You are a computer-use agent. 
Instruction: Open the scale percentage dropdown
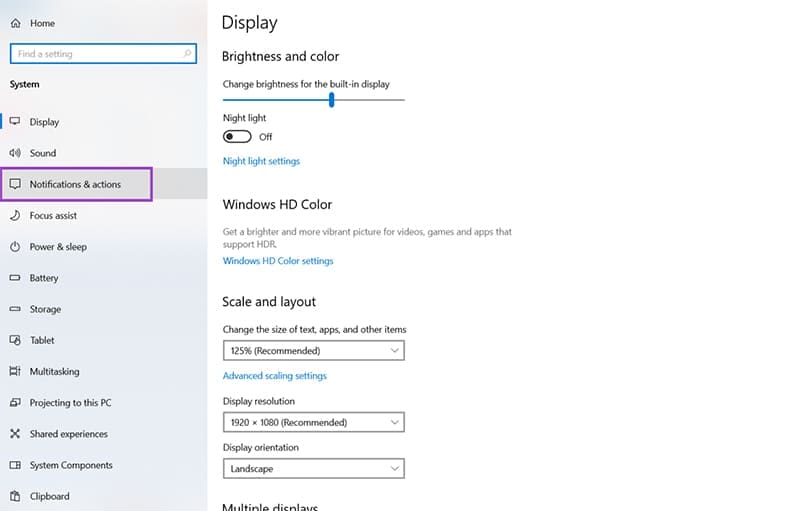point(313,351)
